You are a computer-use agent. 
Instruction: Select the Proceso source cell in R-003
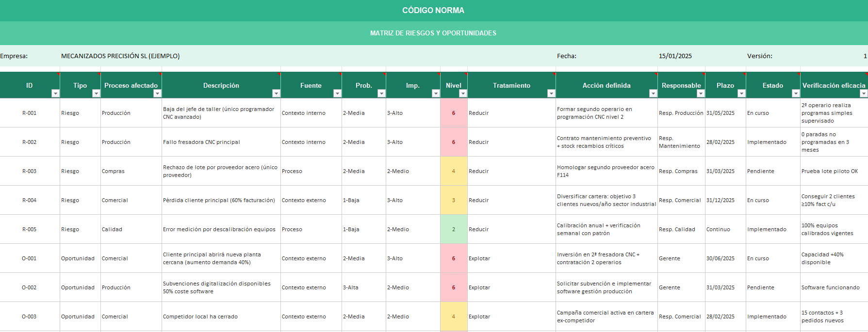click(x=311, y=171)
